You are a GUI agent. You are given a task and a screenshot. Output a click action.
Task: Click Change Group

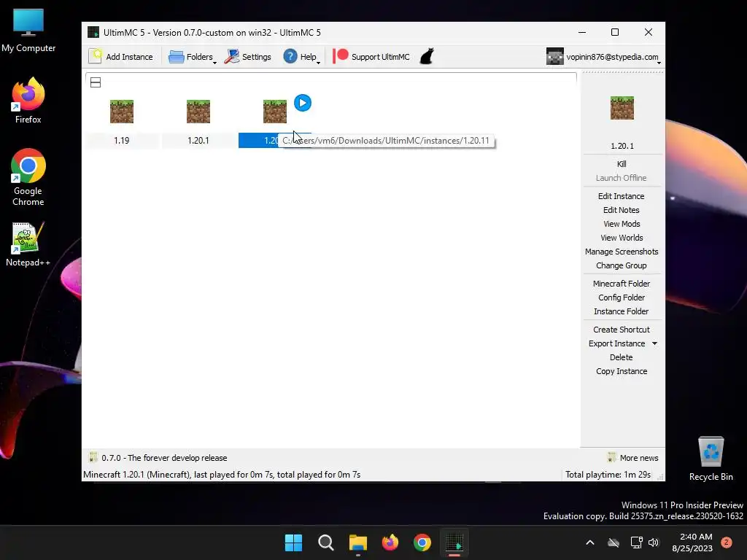click(x=622, y=265)
